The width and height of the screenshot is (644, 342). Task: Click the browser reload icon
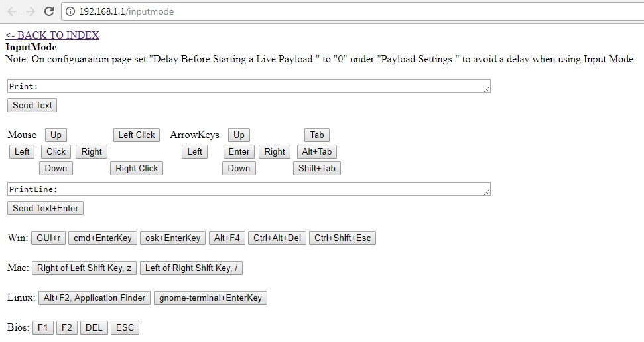49,11
